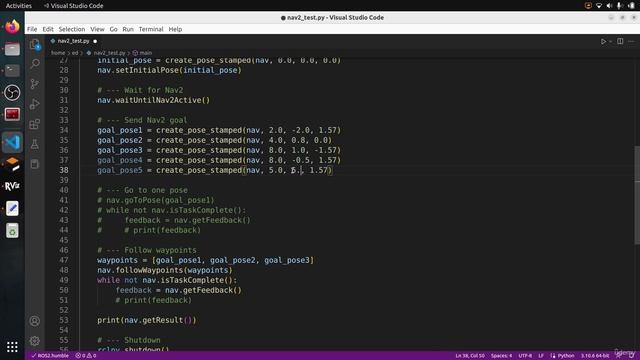Open the Go menu
Image resolution: width=640 pixels, height=360 pixels.
click(x=113, y=29)
